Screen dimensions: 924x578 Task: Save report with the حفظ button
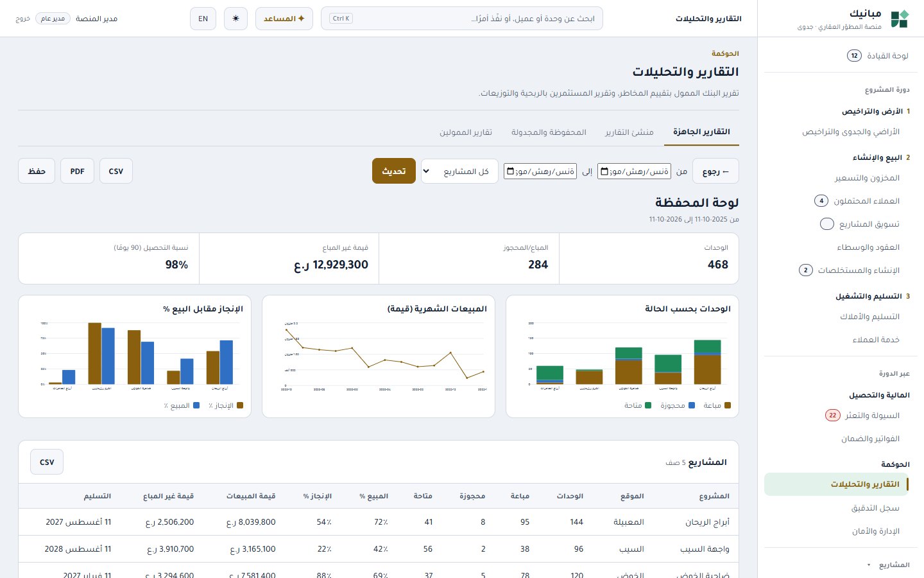pyautogui.click(x=37, y=171)
